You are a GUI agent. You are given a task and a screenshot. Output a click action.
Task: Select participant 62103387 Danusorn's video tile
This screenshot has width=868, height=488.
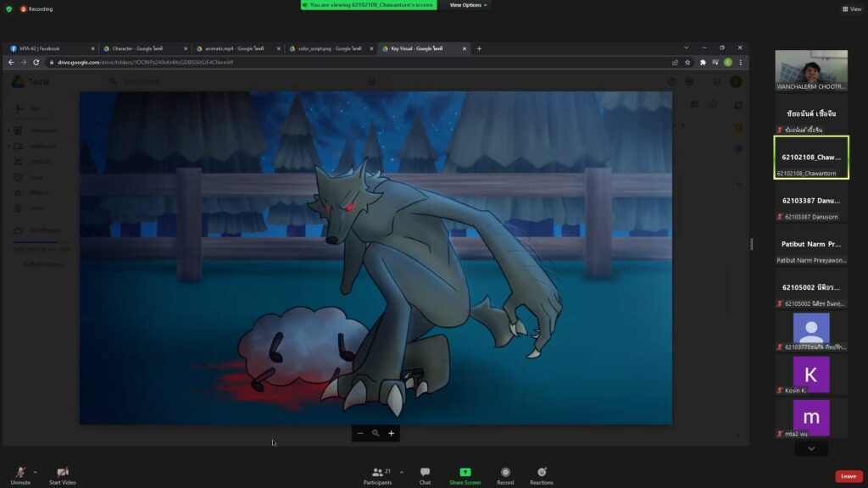811,208
